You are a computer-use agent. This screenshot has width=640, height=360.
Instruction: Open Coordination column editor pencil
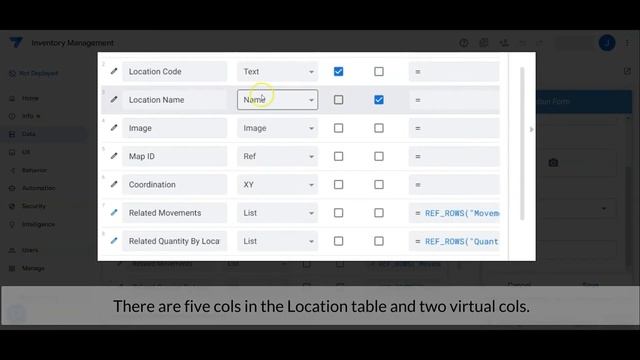pos(114,184)
